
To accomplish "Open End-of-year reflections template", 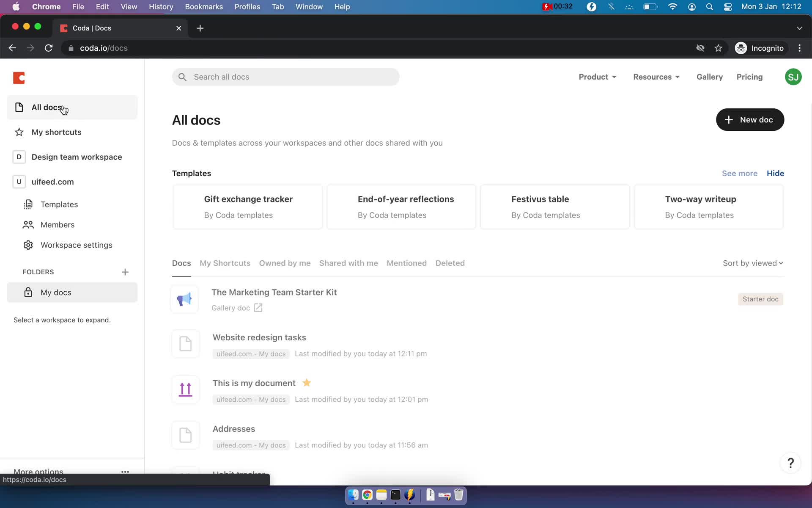I will pyautogui.click(x=401, y=207).
